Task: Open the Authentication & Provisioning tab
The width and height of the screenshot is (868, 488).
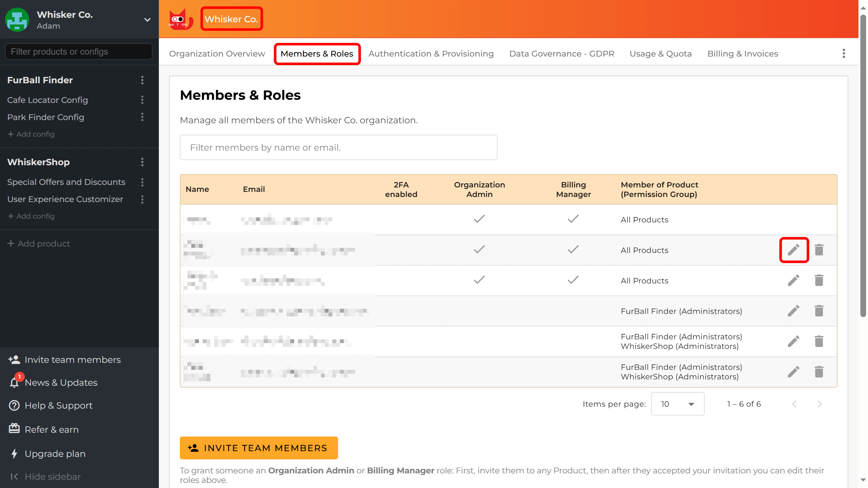Action: click(431, 53)
